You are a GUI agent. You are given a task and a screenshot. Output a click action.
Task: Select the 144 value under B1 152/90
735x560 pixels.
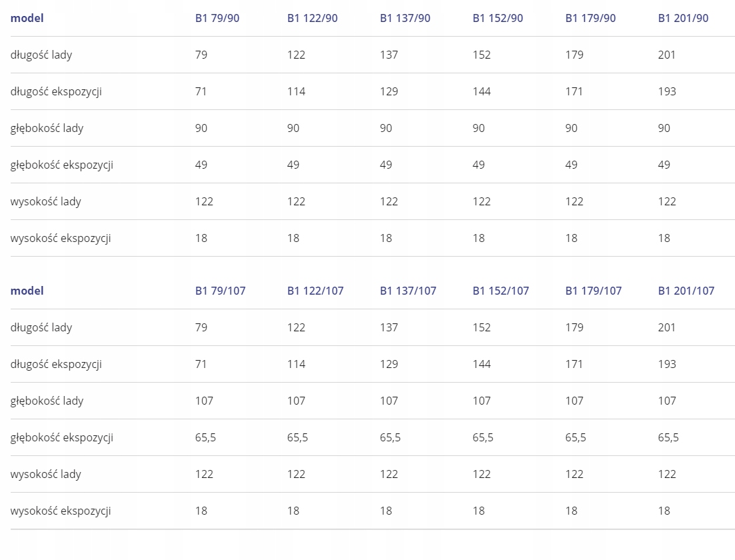click(x=482, y=91)
